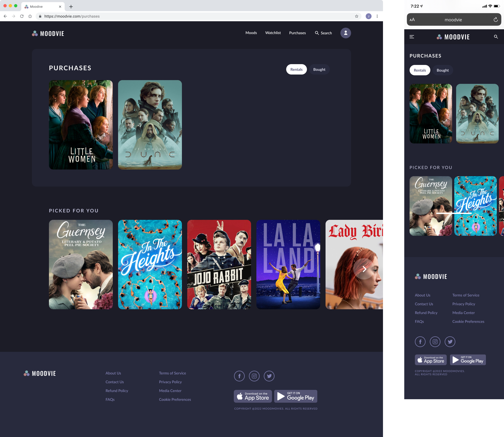Select mobile Rentals tab
504x437 pixels.
[420, 70]
